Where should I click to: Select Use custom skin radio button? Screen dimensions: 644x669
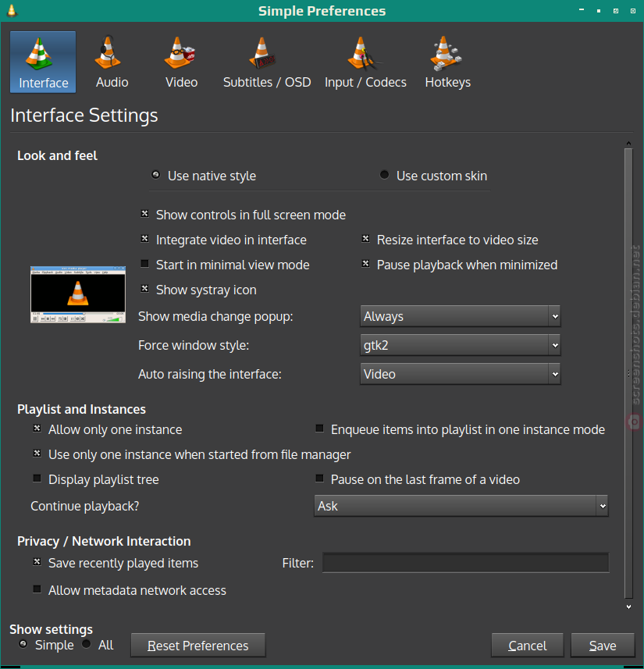click(x=385, y=175)
